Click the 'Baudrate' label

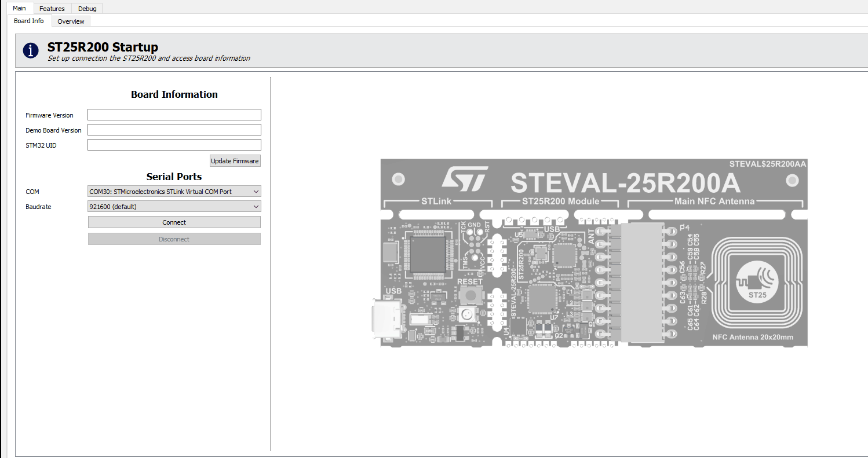pos(38,207)
